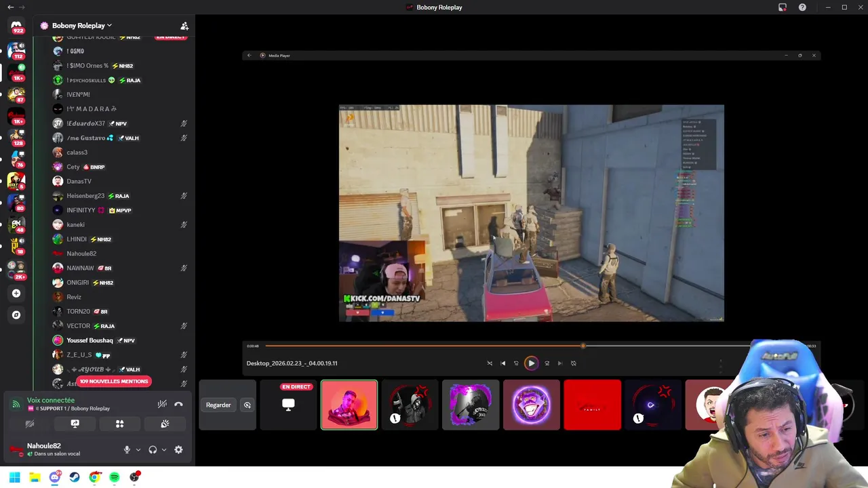Screen dimensions: 868x488
Task: Open server icon with 76 badge
Action: [16, 159]
